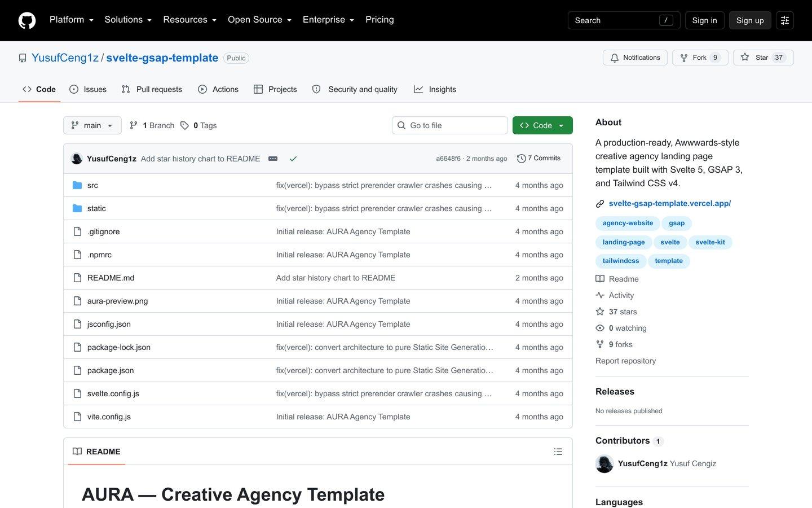Click the fork icon next to 9 forks
812x508 pixels.
[600, 344]
